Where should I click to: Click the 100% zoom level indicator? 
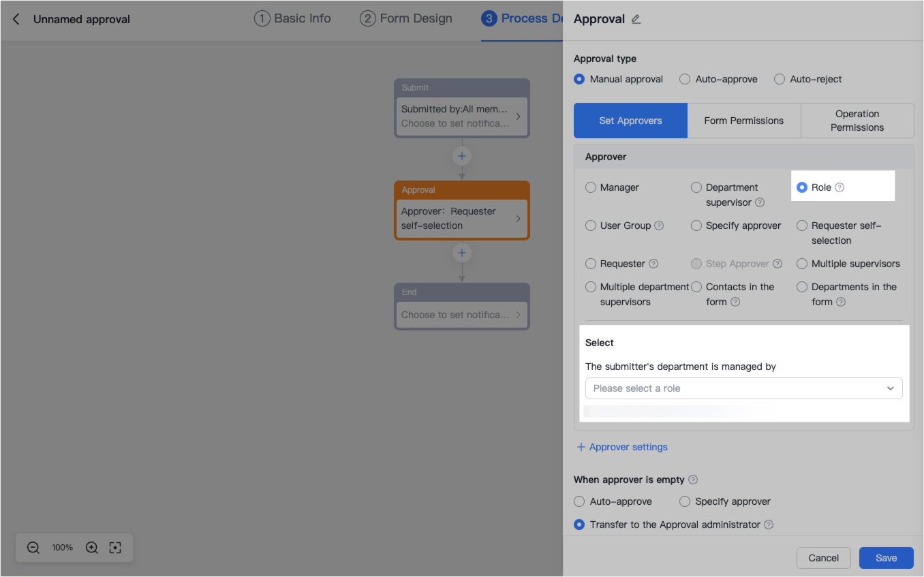point(62,547)
